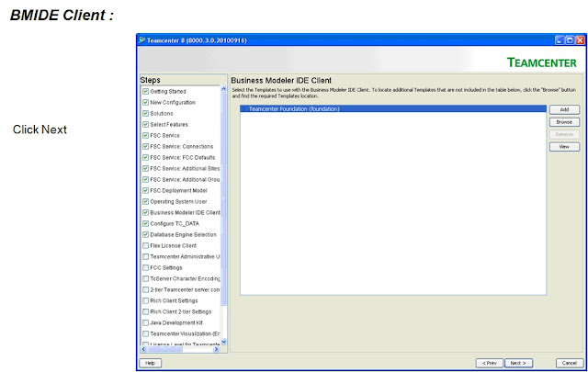Click the Teamcenter title bar app icon
This screenshot has height=372, width=588.
coord(141,40)
